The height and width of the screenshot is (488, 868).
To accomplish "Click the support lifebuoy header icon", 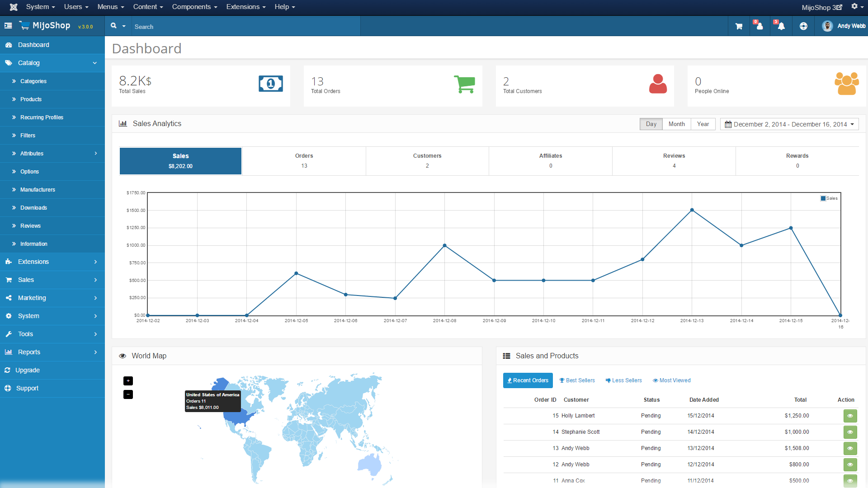I will (803, 26).
